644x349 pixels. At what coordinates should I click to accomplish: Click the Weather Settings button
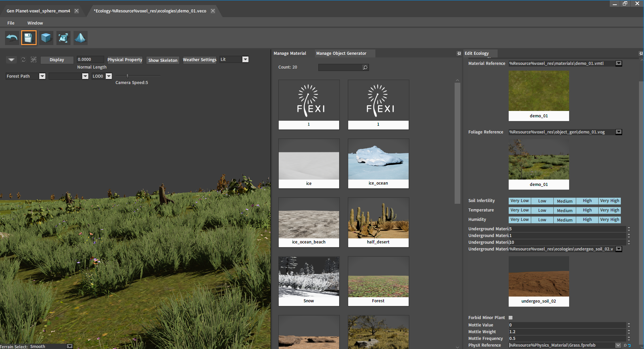(x=200, y=60)
